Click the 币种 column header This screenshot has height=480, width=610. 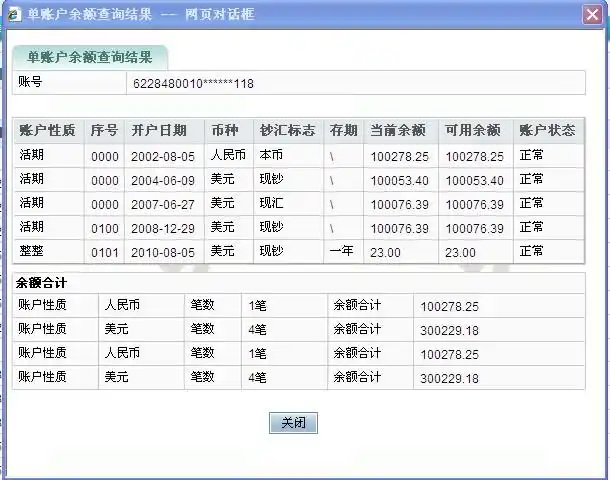(224, 130)
